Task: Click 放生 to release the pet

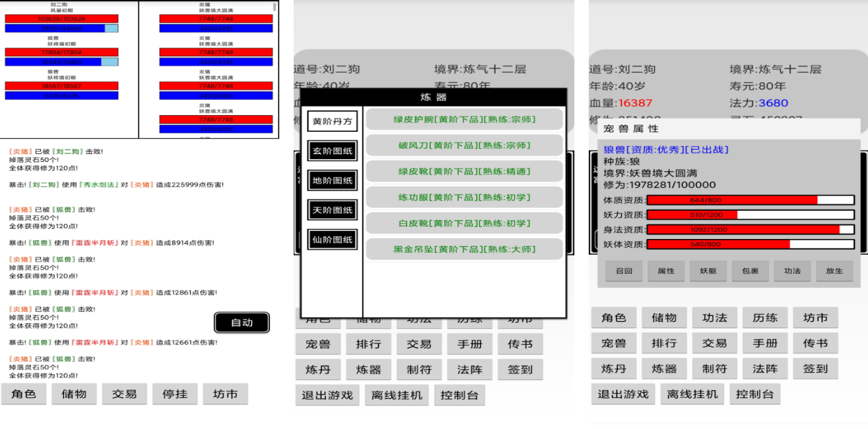Action: (x=834, y=271)
